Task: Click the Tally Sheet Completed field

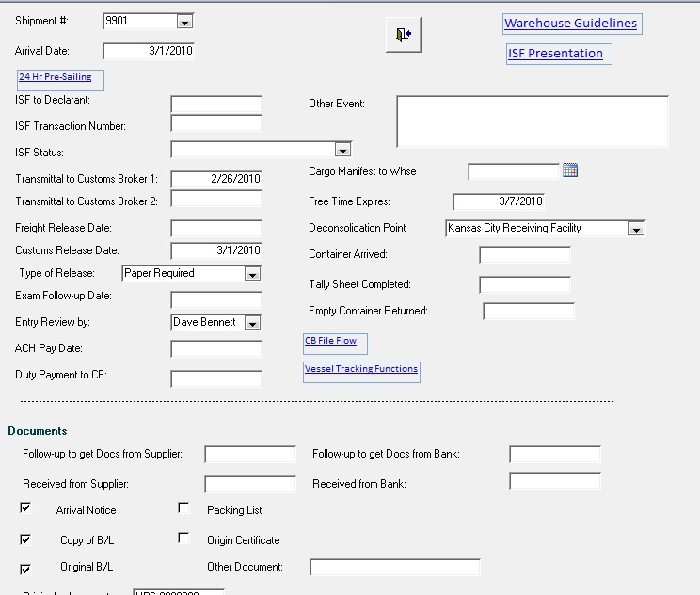Action: (525, 284)
